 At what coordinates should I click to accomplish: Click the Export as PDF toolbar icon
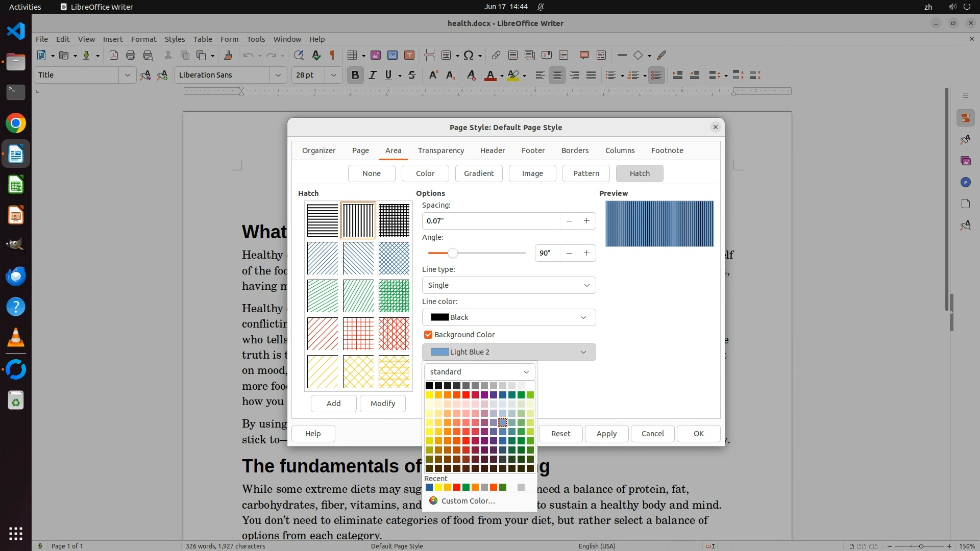[x=114, y=56]
